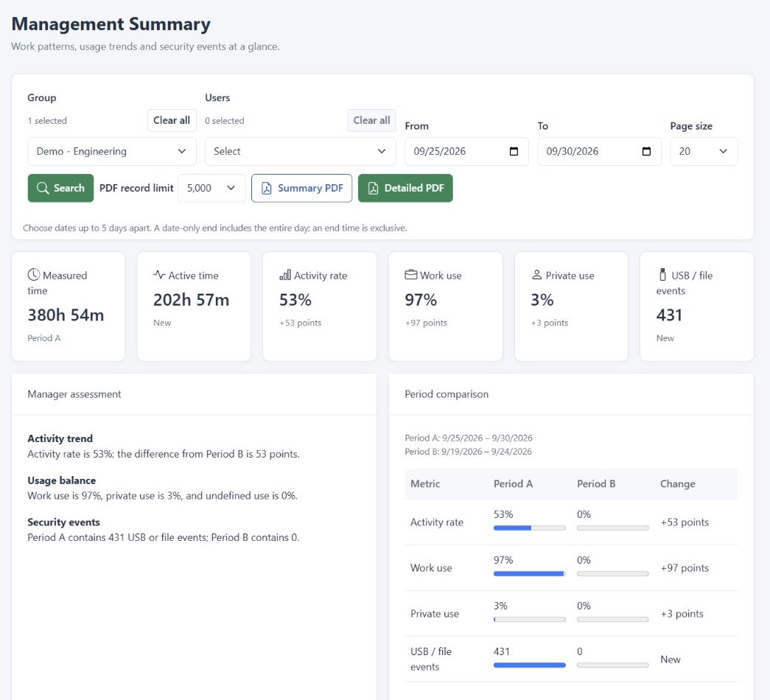Export the Detailed PDF
770x700 pixels.
click(405, 188)
